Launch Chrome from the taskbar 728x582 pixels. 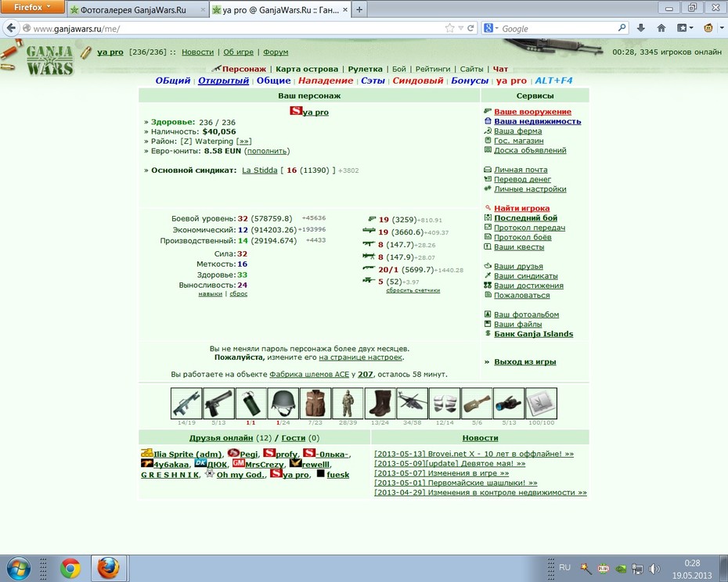(x=70, y=569)
